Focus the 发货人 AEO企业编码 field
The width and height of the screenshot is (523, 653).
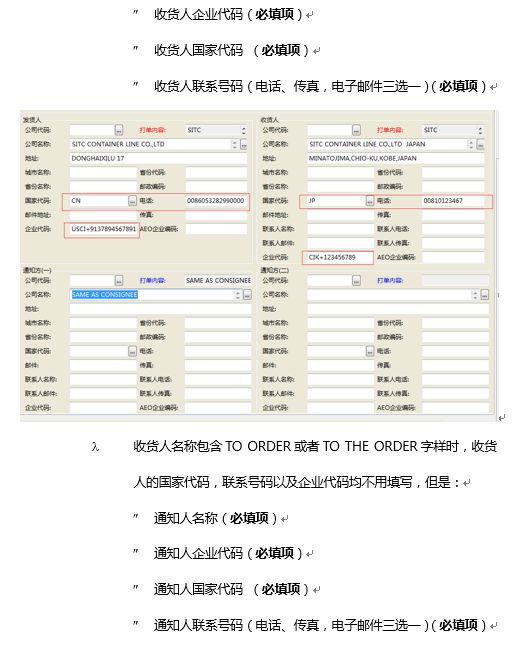pyautogui.click(x=216, y=229)
